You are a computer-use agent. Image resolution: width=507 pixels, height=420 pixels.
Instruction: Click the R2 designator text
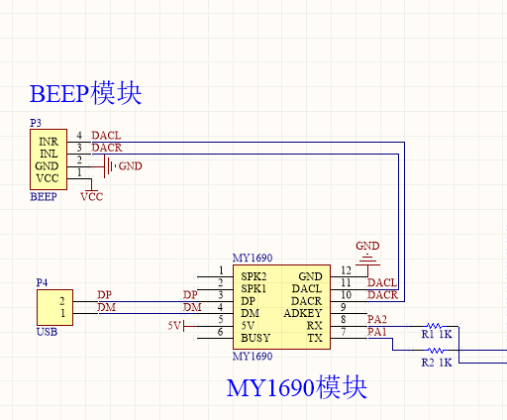tap(428, 363)
